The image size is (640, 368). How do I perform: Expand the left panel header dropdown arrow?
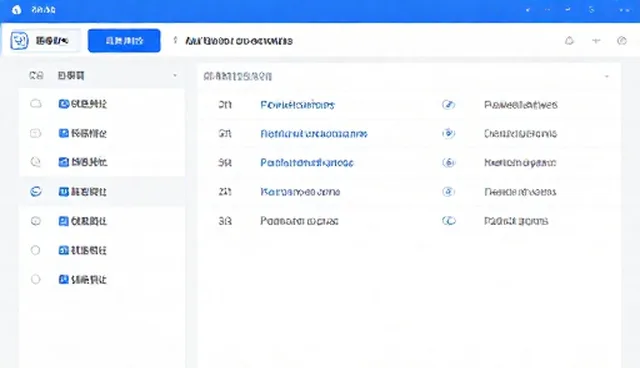(x=175, y=75)
